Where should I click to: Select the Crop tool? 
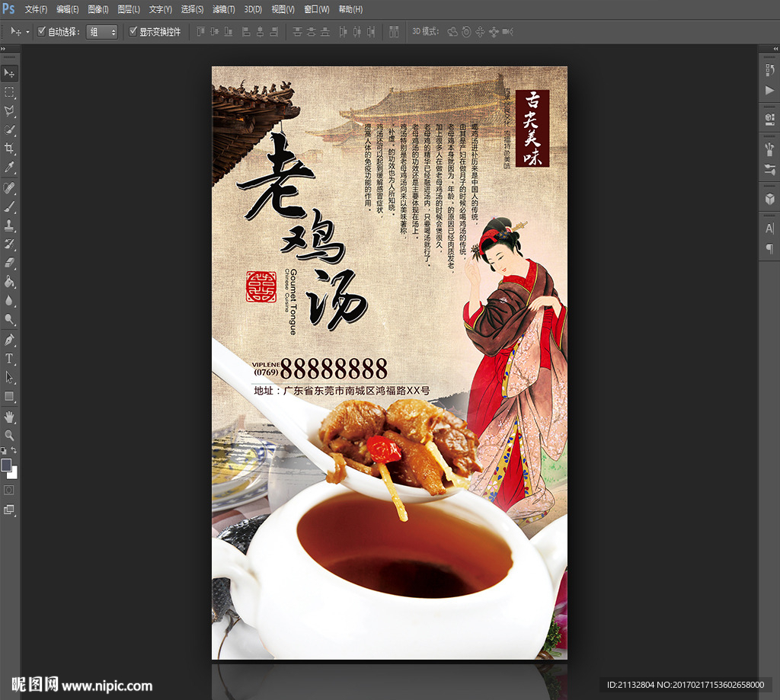pyautogui.click(x=9, y=149)
